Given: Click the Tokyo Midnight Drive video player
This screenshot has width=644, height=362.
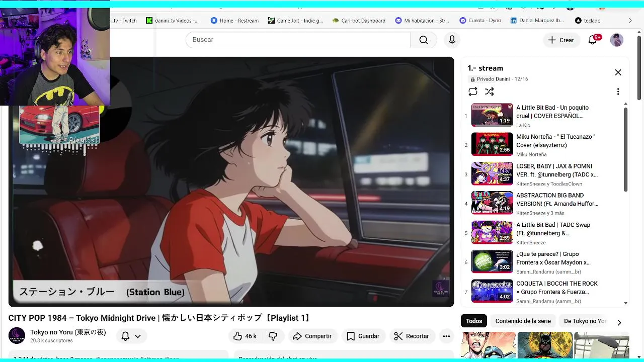Looking at the screenshot, I should coord(231,182).
